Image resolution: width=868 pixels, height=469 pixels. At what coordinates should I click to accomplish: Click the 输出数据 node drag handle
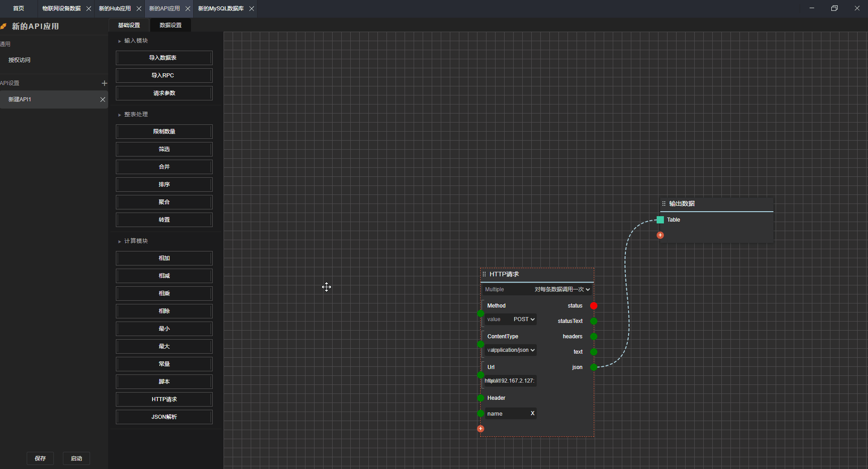[x=664, y=204]
